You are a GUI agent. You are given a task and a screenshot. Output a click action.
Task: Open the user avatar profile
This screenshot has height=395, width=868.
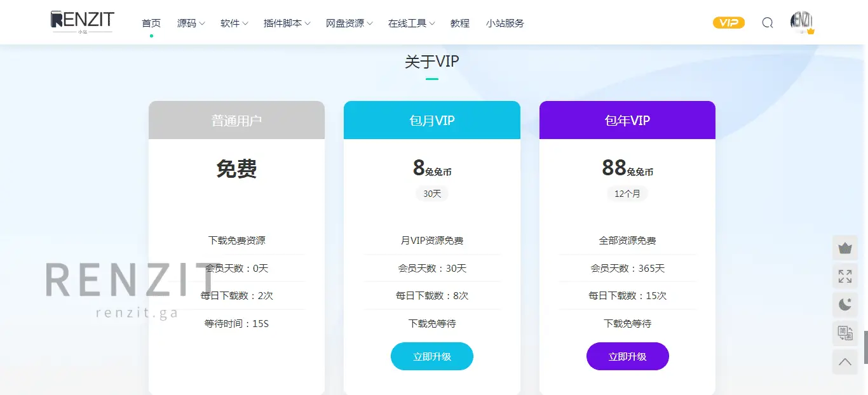[802, 22]
